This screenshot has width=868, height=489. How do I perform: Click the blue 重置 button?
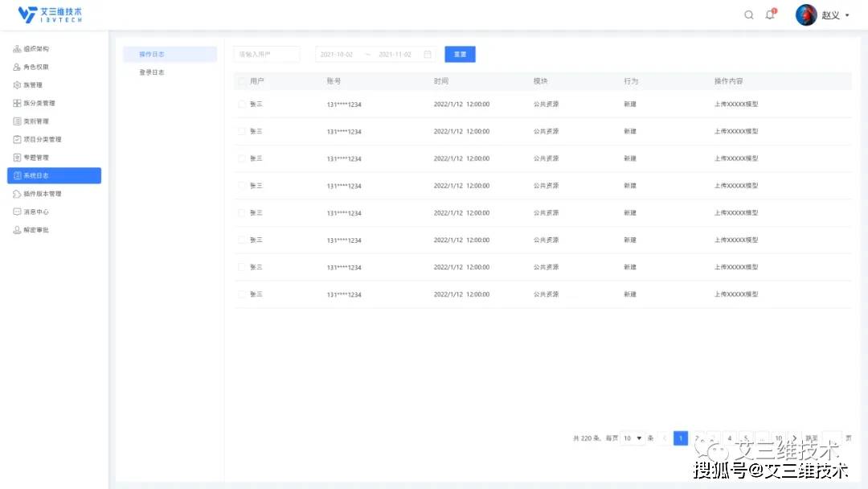coord(460,54)
